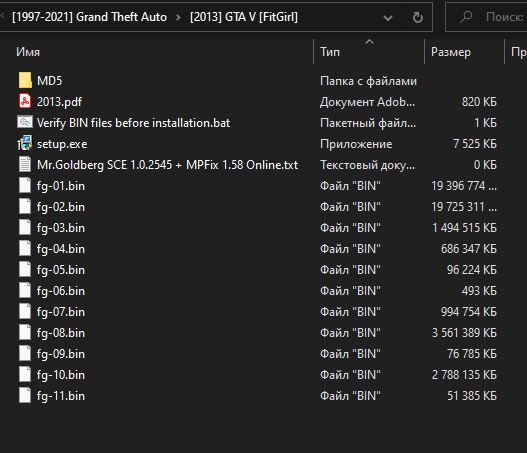Viewport: 527px width, 453px height.
Task: Click the [2013] GTA V [FitGirl] breadcrumb
Action: click(x=244, y=17)
